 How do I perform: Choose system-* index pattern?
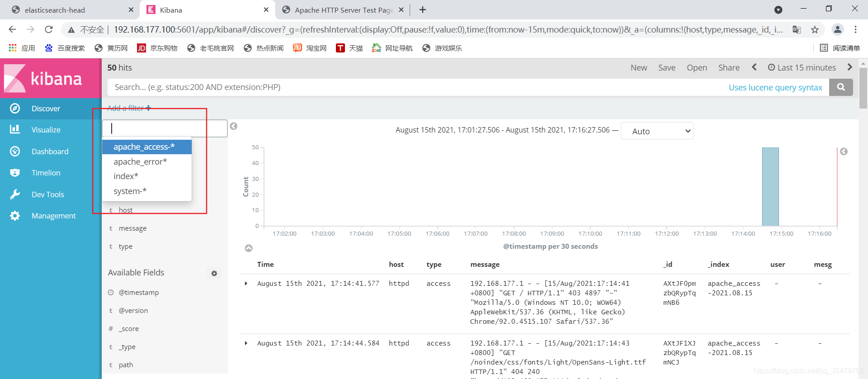(x=147, y=191)
